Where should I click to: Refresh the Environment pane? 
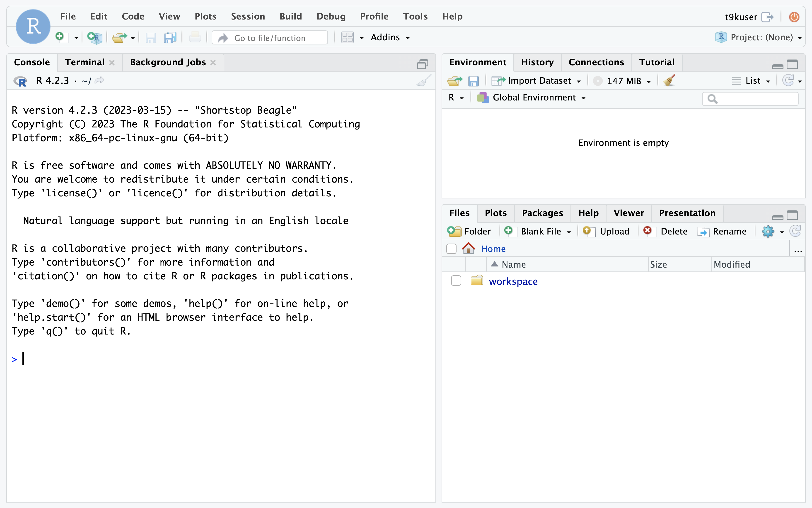click(788, 81)
